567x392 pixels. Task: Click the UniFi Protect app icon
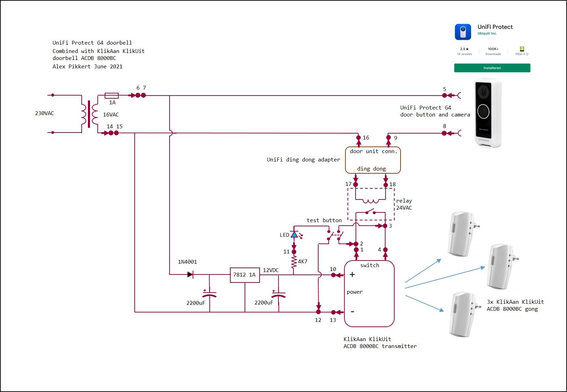tap(463, 32)
